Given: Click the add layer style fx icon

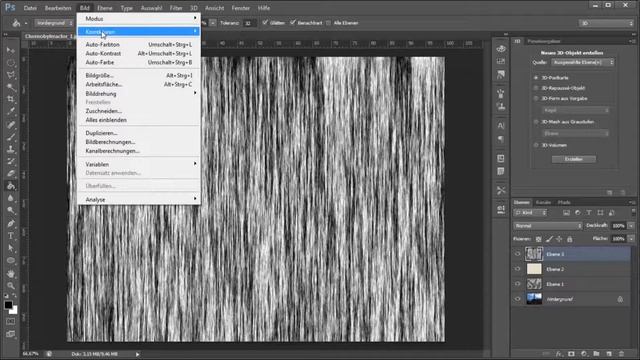Looking at the screenshot, I should 558,354.
